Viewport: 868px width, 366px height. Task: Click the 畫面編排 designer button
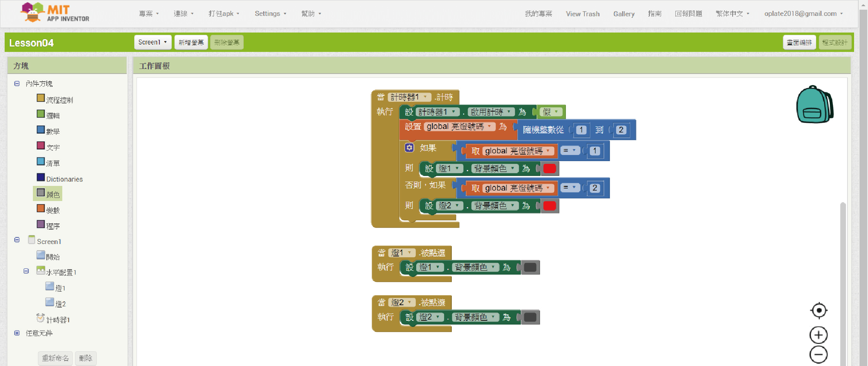pyautogui.click(x=799, y=42)
